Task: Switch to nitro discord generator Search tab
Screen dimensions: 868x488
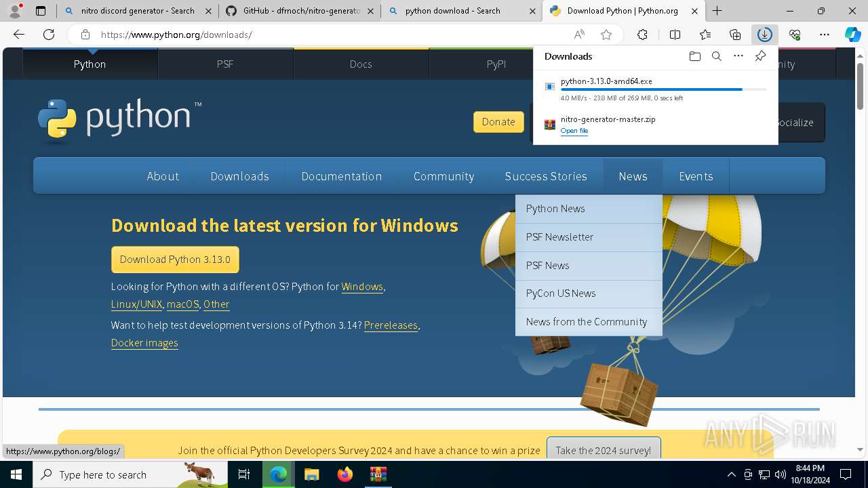Action: pos(138,11)
